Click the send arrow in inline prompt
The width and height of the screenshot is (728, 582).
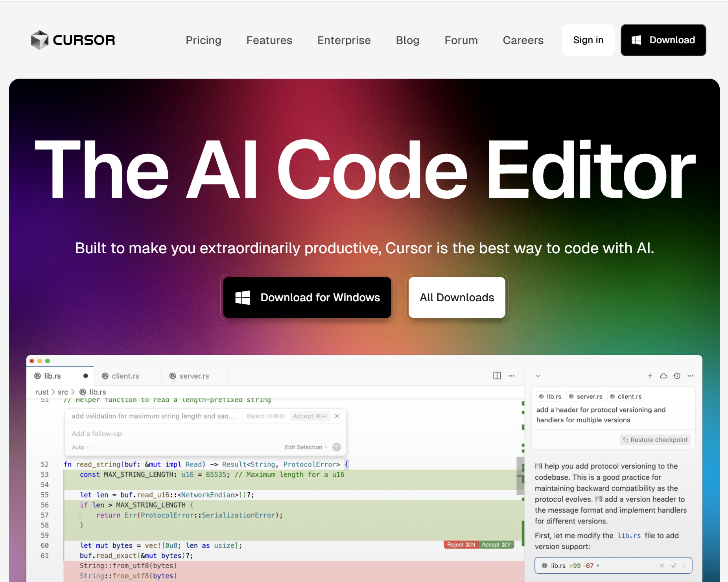pyautogui.click(x=337, y=447)
